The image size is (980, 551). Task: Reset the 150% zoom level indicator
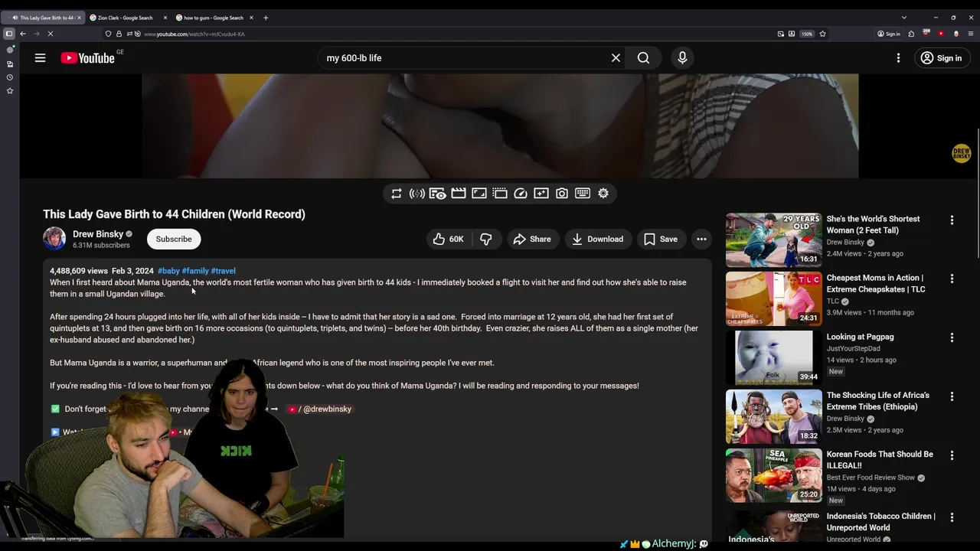click(x=807, y=34)
